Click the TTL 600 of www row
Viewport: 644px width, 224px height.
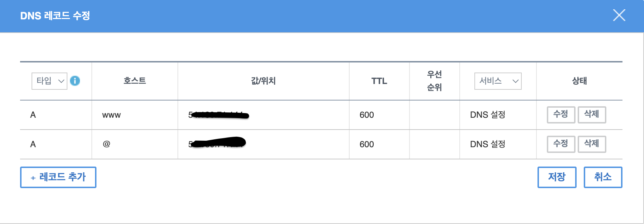click(366, 115)
